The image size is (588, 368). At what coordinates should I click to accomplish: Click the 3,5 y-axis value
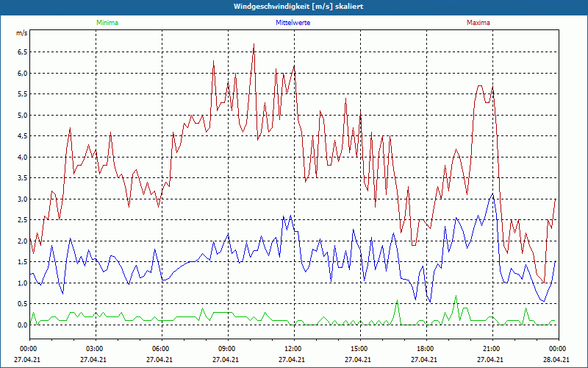tap(23, 178)
